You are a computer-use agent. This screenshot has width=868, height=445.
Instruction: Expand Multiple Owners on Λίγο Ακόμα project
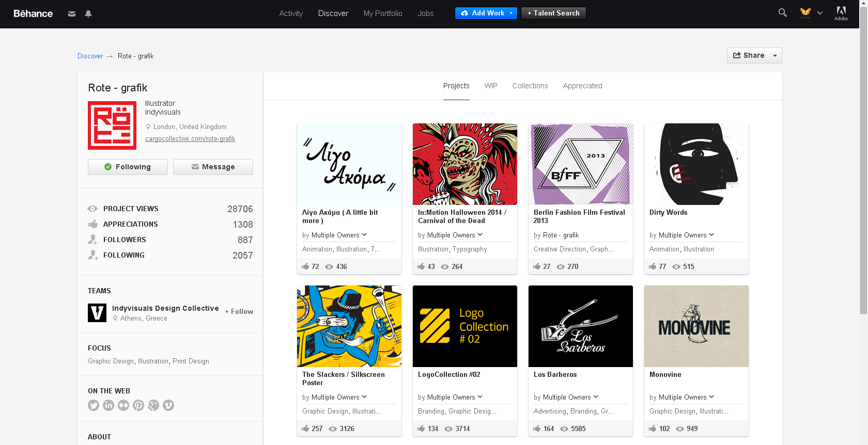click(x=364, y=235)
